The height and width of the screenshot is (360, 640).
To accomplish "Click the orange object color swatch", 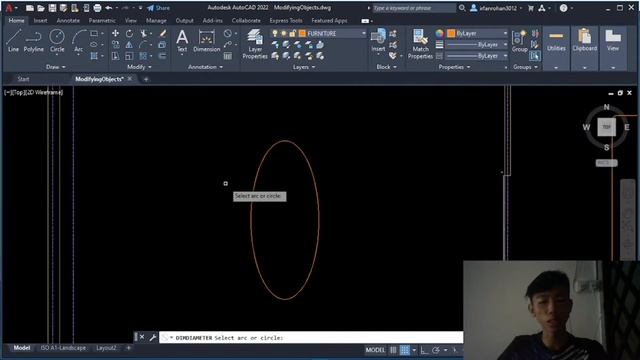I will (451, 33).
